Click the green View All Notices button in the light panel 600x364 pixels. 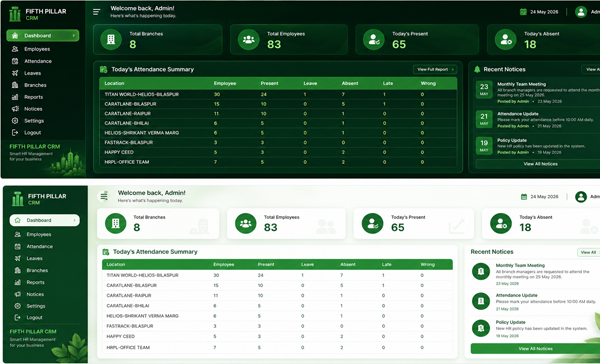coord(535,349)
